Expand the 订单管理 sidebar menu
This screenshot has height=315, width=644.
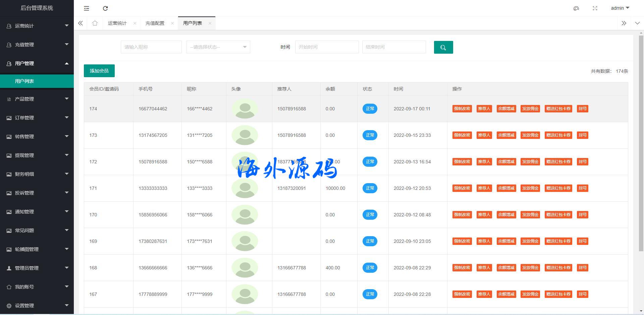[37, 118]
